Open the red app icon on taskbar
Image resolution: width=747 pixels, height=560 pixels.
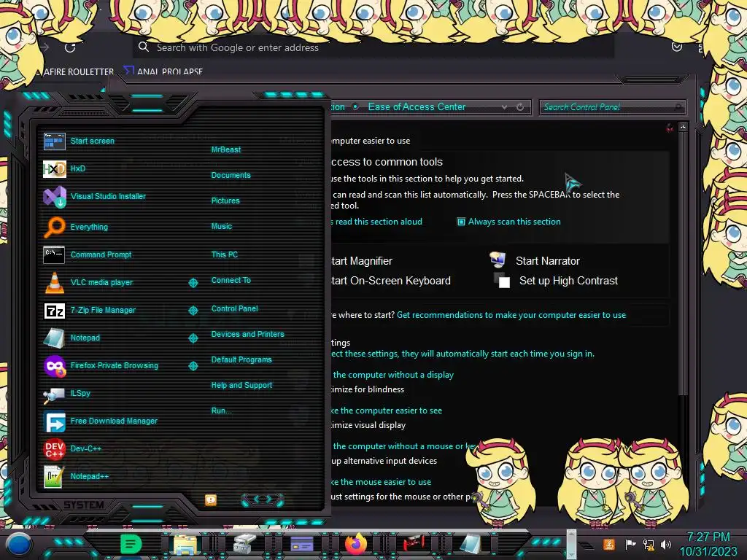click(x=414, y=543)
